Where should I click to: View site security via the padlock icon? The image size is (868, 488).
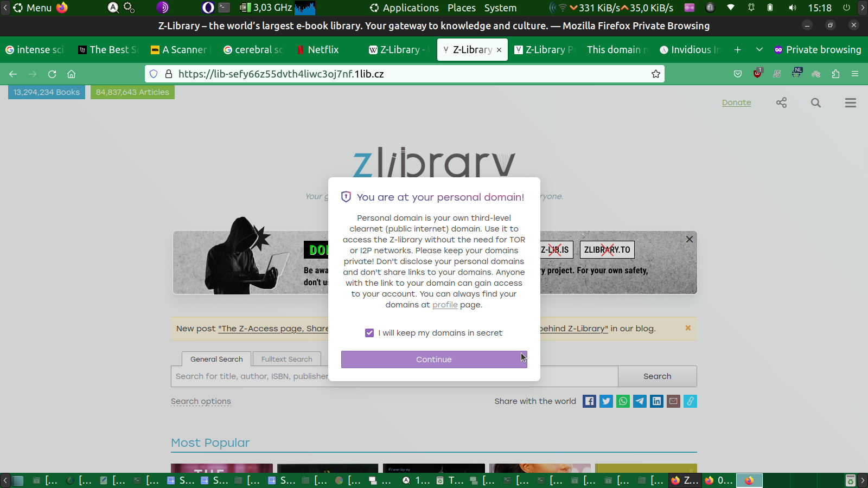[168, 74]
